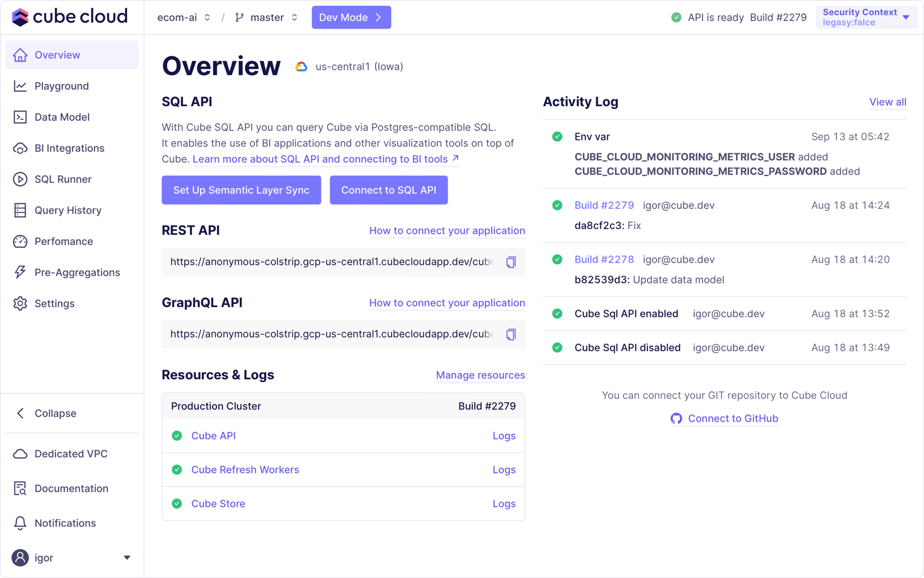Screen dimensions: 924x578
Task: Click the BI Integrations cloud icon
Action: click(20, 148)
